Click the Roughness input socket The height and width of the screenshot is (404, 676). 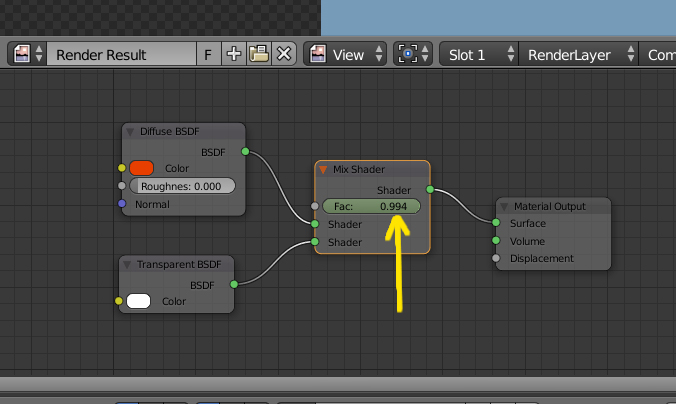click(x=122, y=186)
